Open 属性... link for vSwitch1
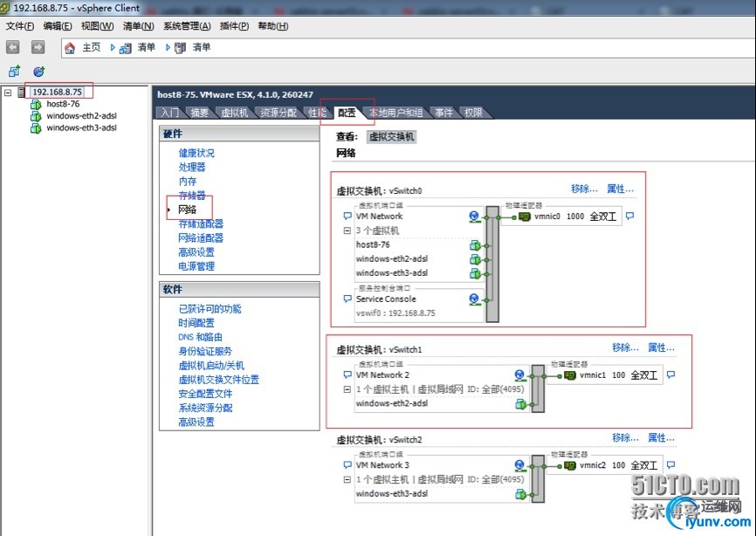The height and width of the screenshot is (536, 756). coord(661,347)
